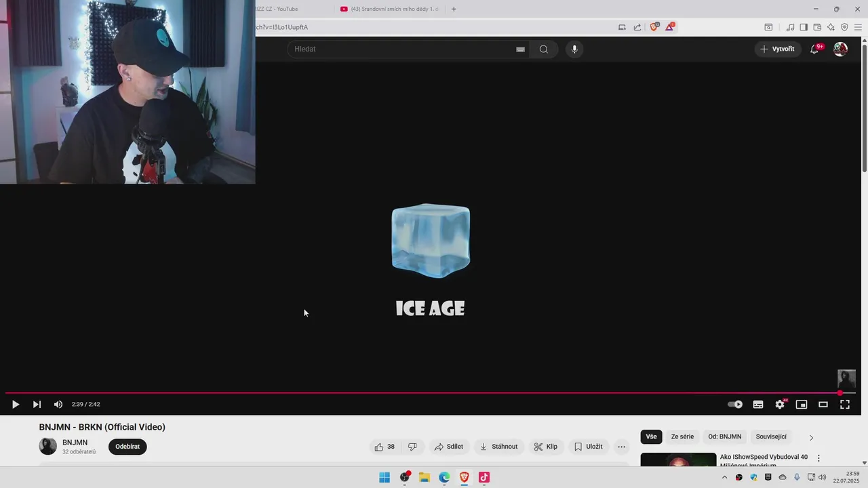The height and width of the screenshot is (488, 868).
Task: Select the Související filter chip
Action: [771, 436]
